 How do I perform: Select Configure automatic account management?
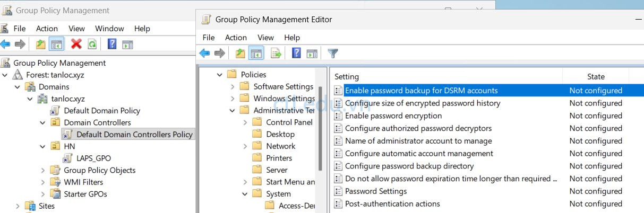(x=419, y=154)
